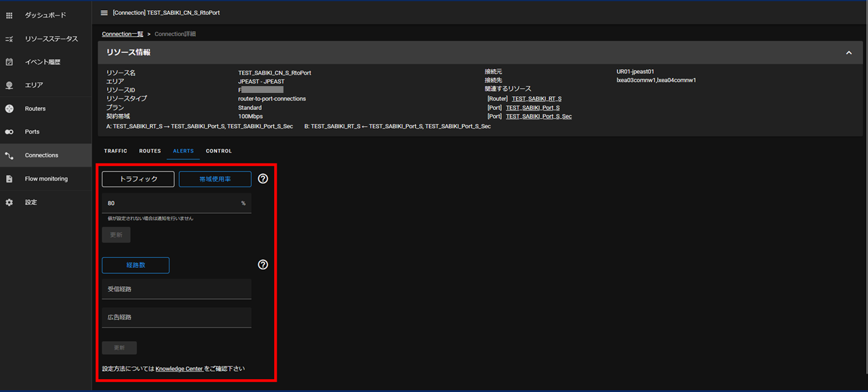Switch to the ROUTES tab
This screenshot has height=392, width=868.
click(150, 151)
